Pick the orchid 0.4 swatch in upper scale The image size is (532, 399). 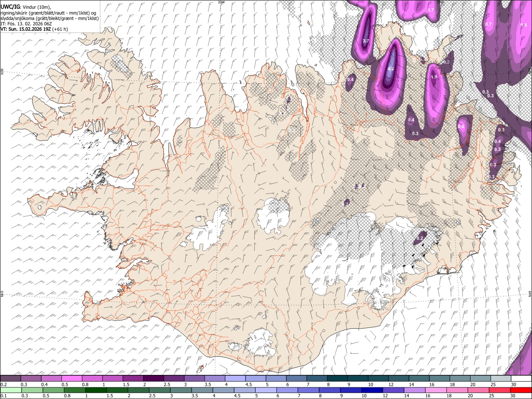(51, 379)
